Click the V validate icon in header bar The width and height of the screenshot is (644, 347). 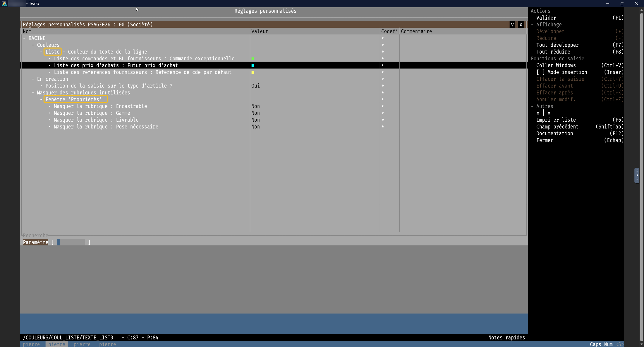(x=512, y=25)
